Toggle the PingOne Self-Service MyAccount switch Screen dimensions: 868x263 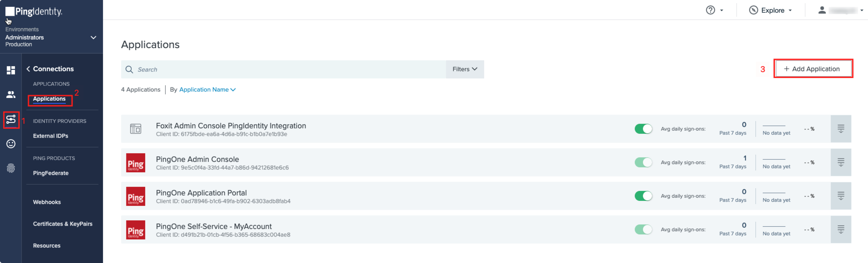[x=643, y=229]
